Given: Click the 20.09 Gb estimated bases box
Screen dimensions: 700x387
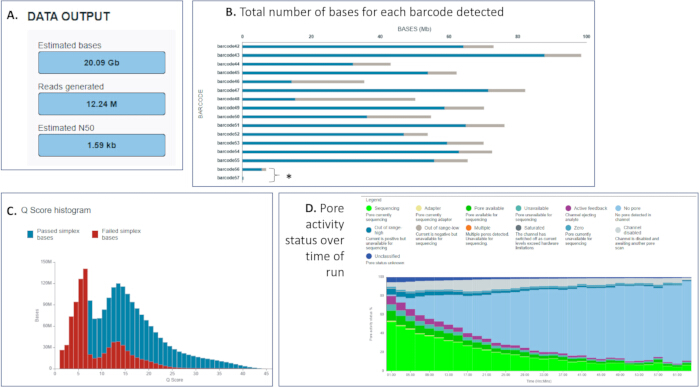Looking at the screenshot, I should click(102, 62).
